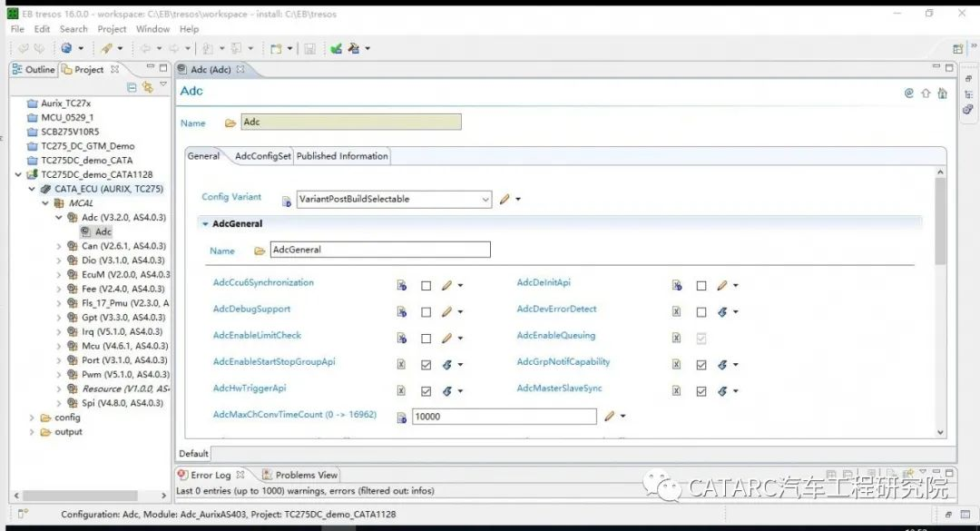Screen dimensions: 980x531
Task: Click the folder icon beside the AdcGeneral name field
Action: pos(260,251)
